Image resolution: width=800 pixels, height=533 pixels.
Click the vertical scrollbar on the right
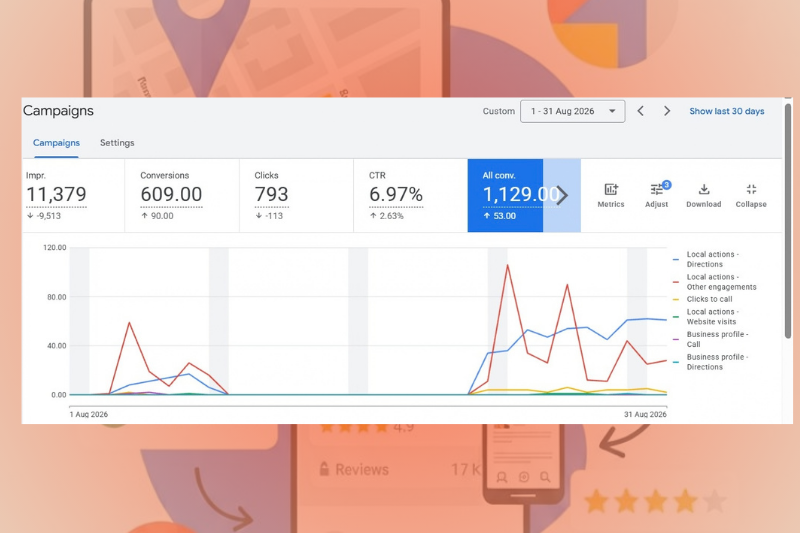pyautogui.click(x=788, y=221)
